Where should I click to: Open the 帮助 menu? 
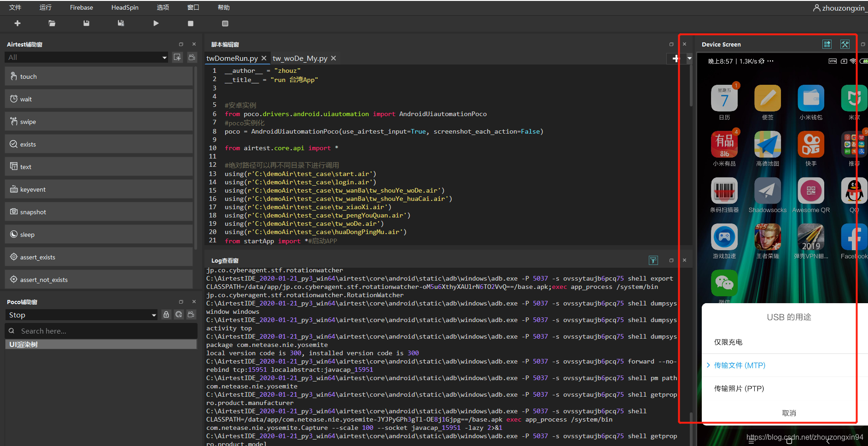tap(224, 7)
